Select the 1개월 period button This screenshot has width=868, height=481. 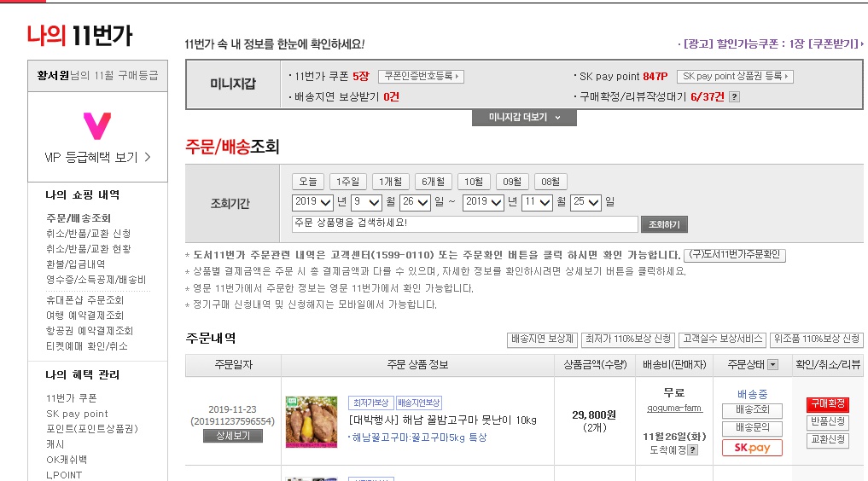pyautogui.click(x=390, y=182)
